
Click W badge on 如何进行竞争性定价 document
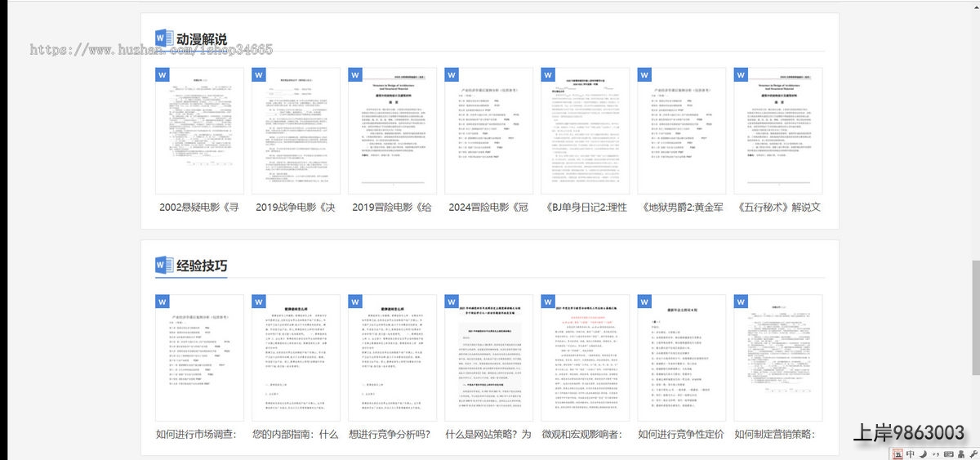pyautogui.click(x=644, y=302)
